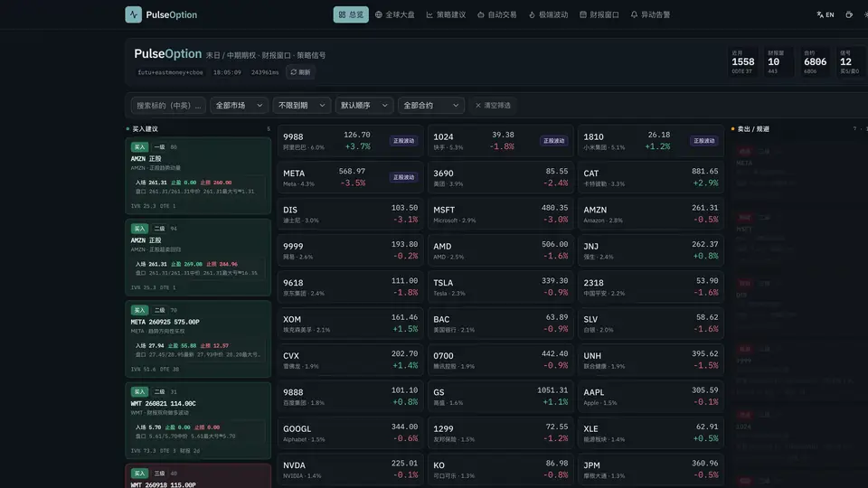Select the GOOGL Alphabet stock tile
Image resolution: width=868 pixels, height=488 pixels.
tap(351, 433)
